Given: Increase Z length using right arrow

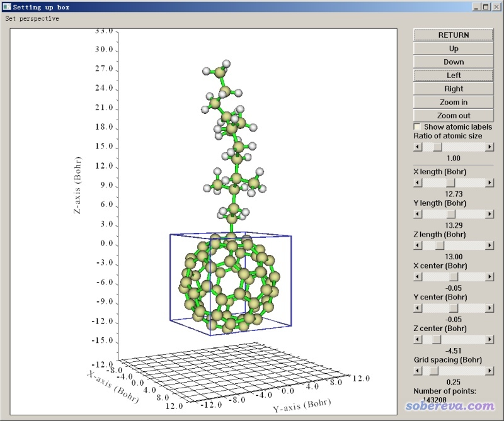Looking at the screenshot, I should coord(490,245).
